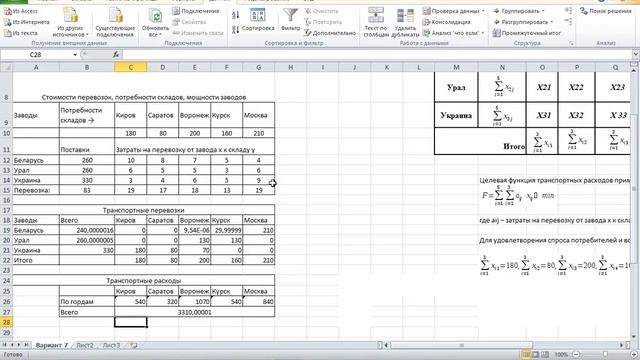Select cell containing 3310,00001
Viewport: 640px width, 360px height.
pyautogui.click(x=195, y=312)
